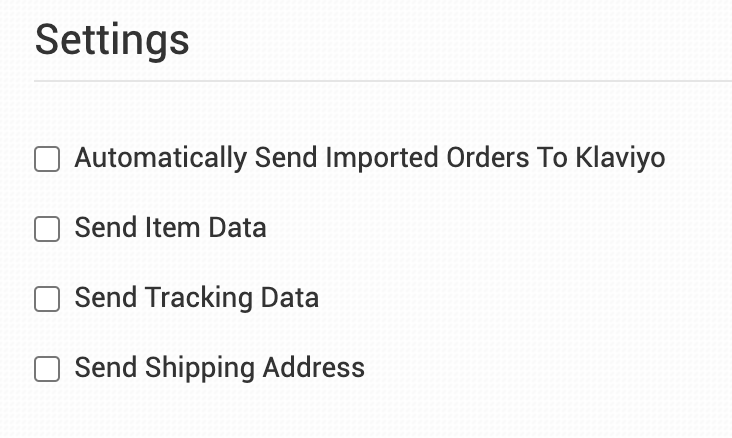Viewport: 732px width, 438px height.
Task: Toggle the Send Shipping Address checkbox
Action: 47,369
